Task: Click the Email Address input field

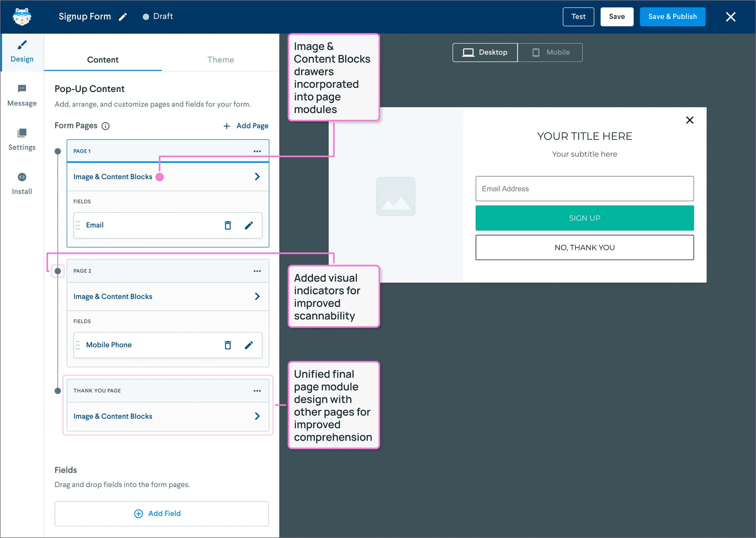Action: tap(584, 189)
